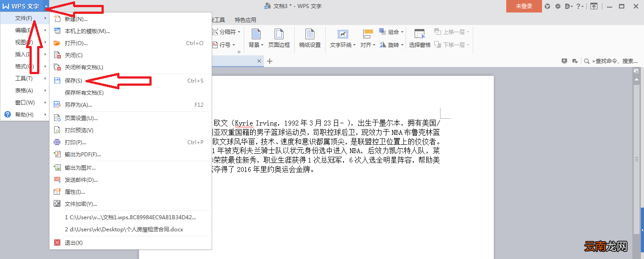This screenshot has width=644, height=259.
Task: Close the current document tab
Action: pos(259,61)
